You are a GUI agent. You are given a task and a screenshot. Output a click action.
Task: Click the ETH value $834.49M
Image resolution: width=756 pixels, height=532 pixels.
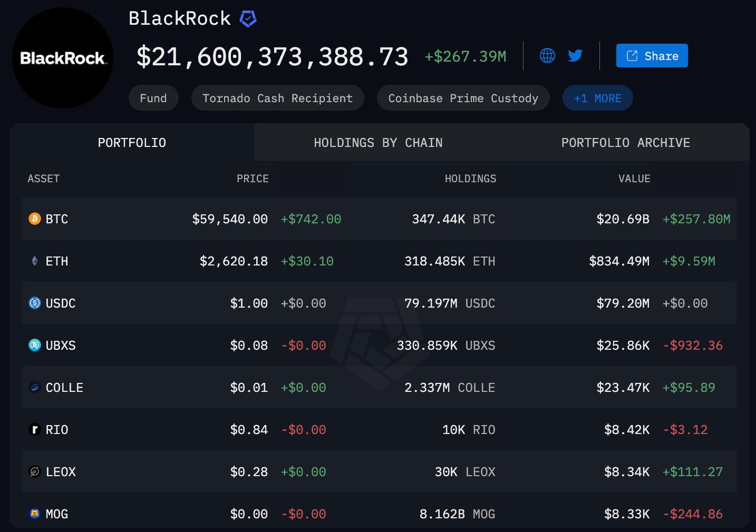[619, 261]
